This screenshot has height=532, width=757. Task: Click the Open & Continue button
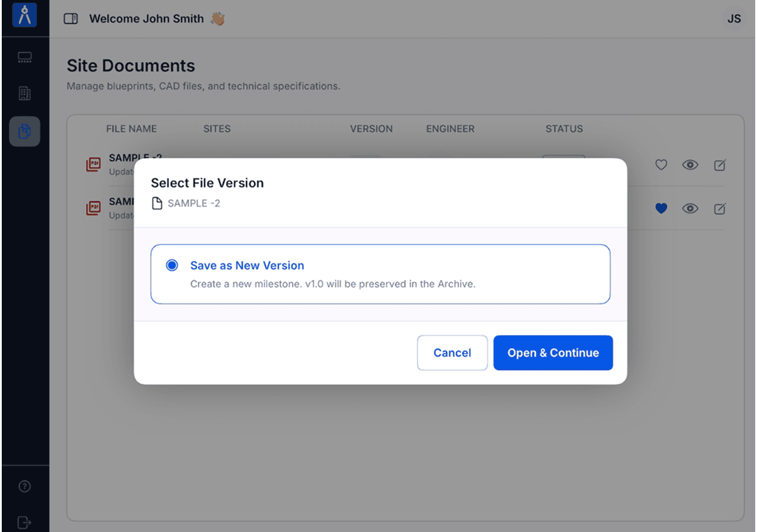tap(553, 353)
